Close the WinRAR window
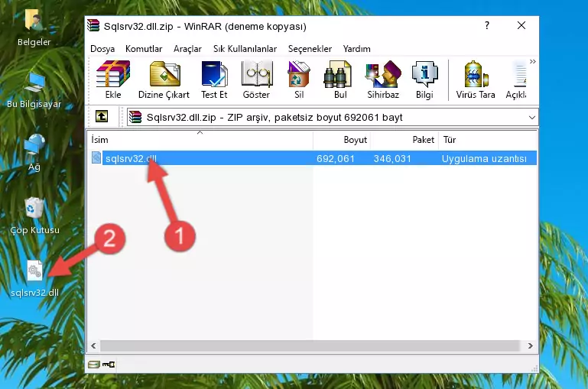 (x=521, y=25)
